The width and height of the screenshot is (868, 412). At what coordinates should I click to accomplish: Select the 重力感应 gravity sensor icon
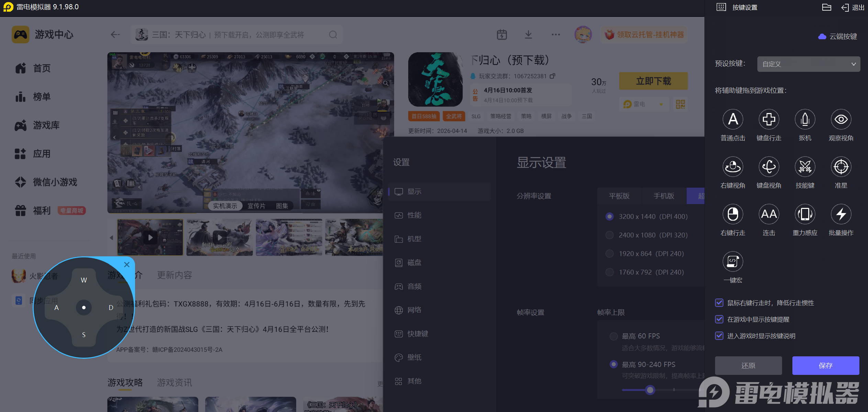point(805,214)
